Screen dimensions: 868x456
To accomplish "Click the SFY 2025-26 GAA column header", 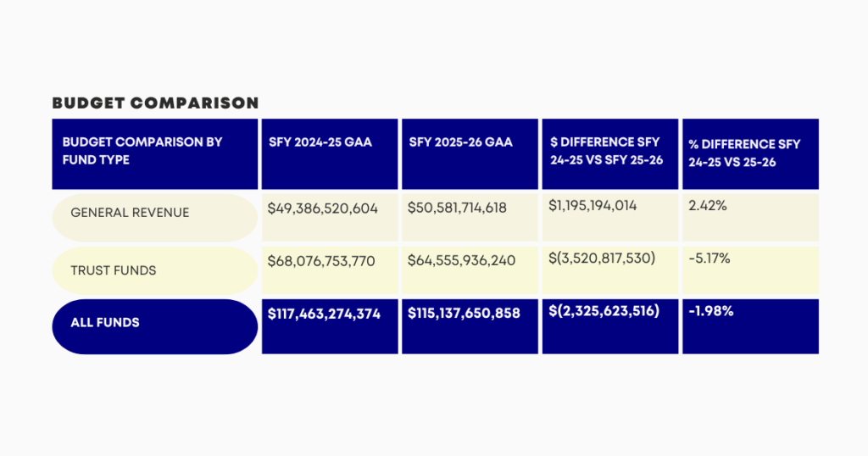I will [470, 154].
